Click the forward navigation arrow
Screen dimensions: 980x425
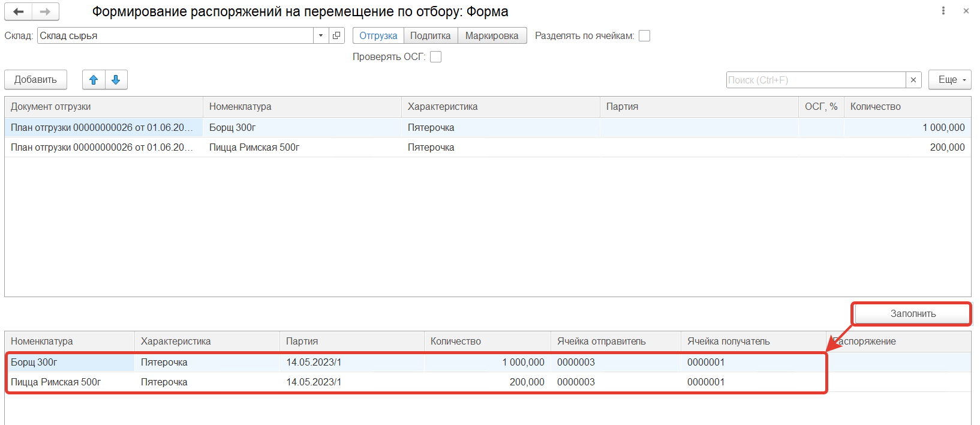46,12
